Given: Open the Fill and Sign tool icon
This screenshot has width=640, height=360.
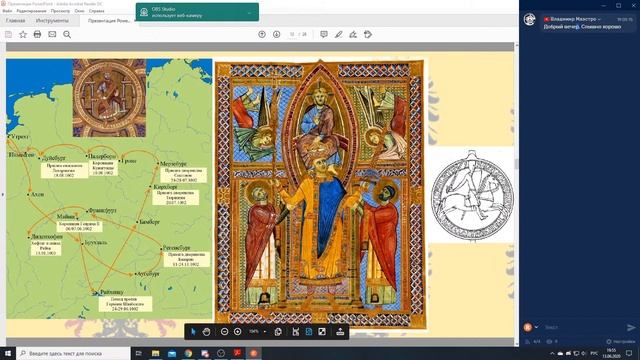Looking at the screenshot, I should 353,35.
